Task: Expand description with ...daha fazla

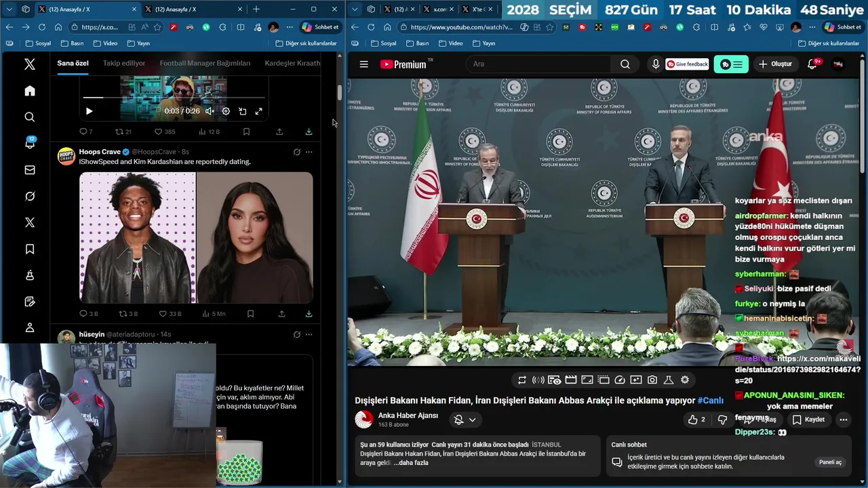Action: tap(411, 462)
